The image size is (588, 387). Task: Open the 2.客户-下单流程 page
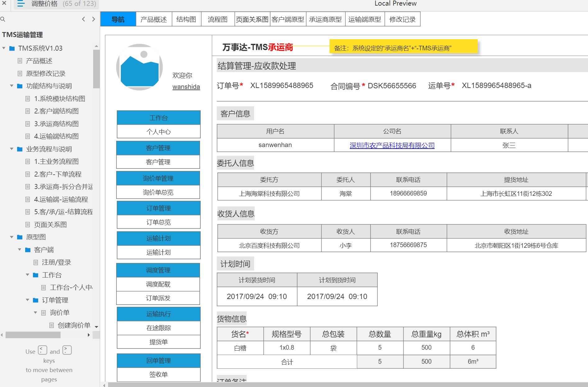coord(58,174)
